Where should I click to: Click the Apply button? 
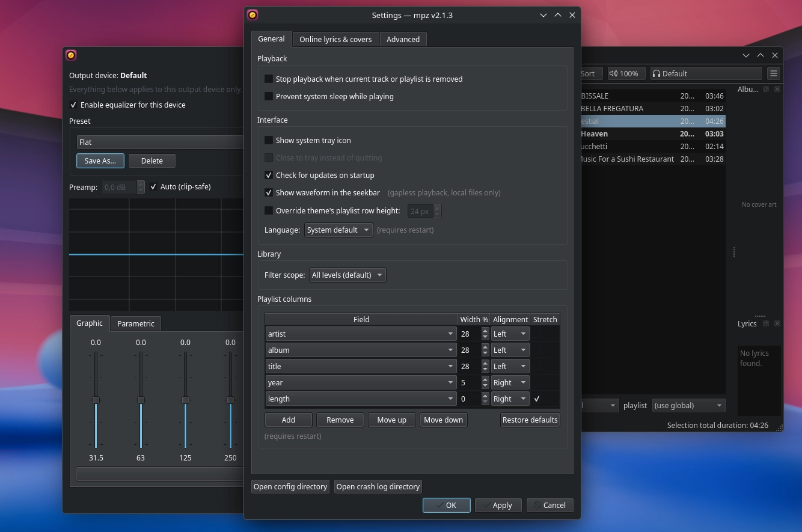click(x=498, y=505)
